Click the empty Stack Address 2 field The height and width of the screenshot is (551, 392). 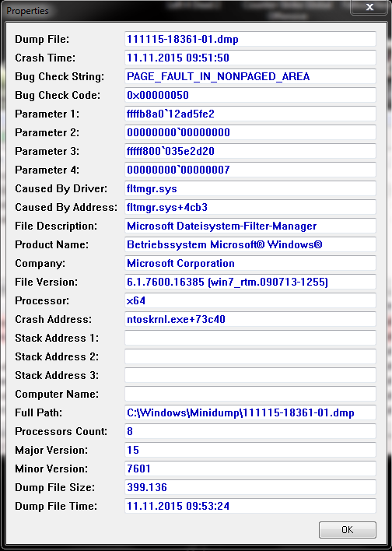(x=250, y=356)
